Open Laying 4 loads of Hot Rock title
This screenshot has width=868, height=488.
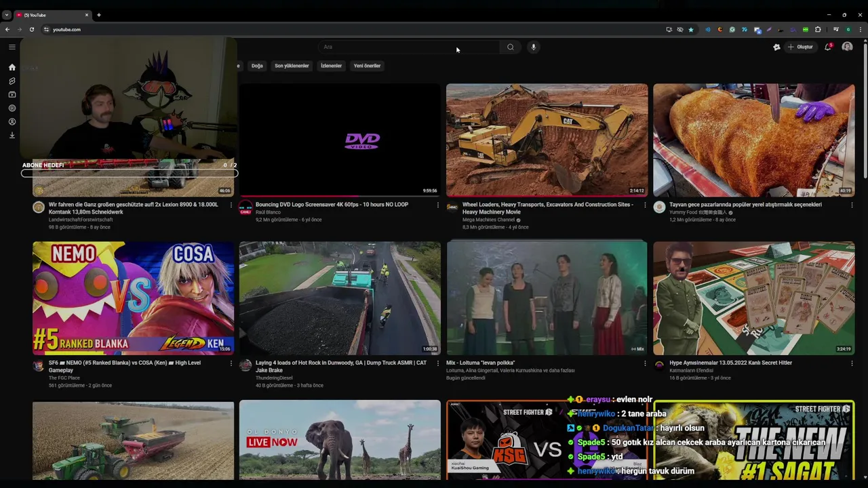pos(341,366)
